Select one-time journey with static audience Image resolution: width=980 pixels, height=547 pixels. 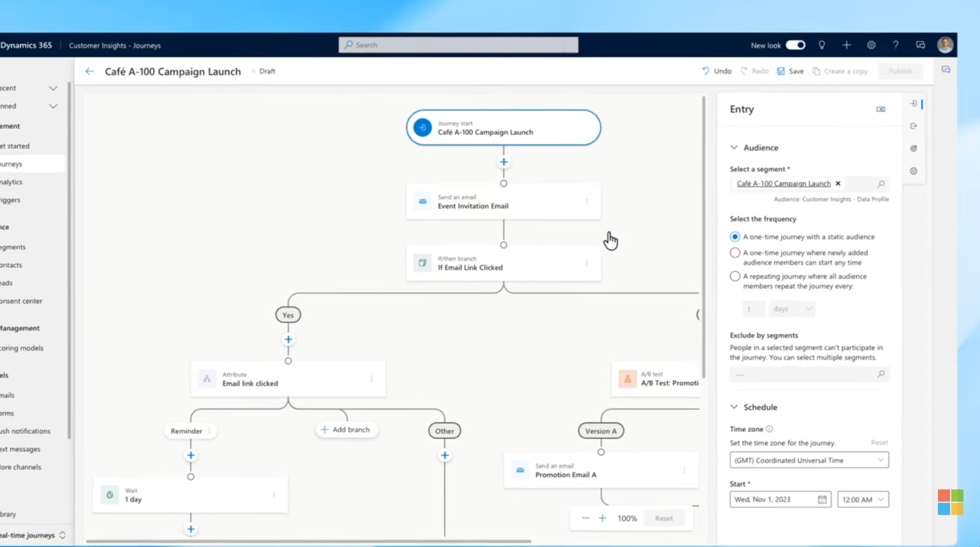click(735, 237)
